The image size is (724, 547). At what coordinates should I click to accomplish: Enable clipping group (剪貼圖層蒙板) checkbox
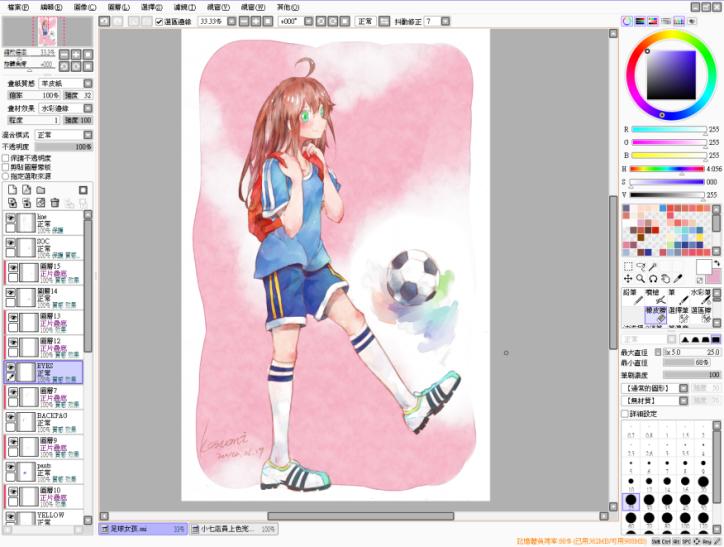point(6,167)
